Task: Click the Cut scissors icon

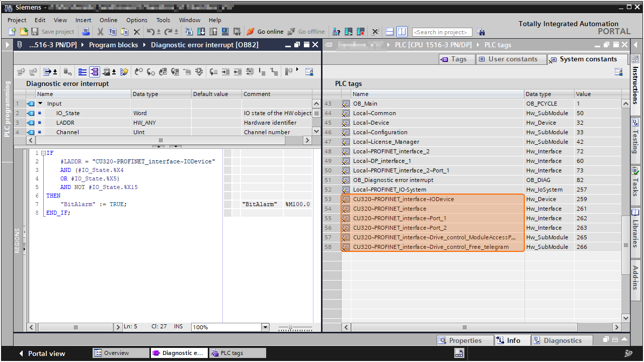Action: click(100, 32)
